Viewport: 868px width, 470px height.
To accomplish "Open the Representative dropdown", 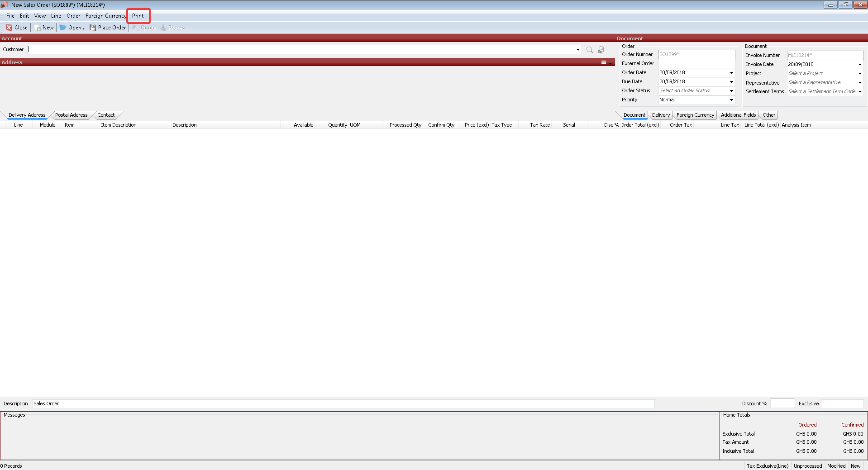I will pyautogui.click(x=860, y=83).
